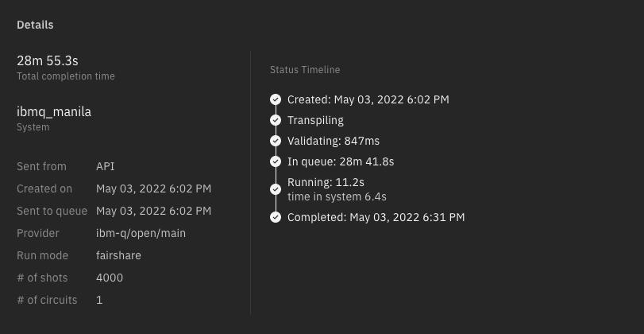The image size is (644, 334).
Task: Click the Details section heading
Action: click(35, 25)
